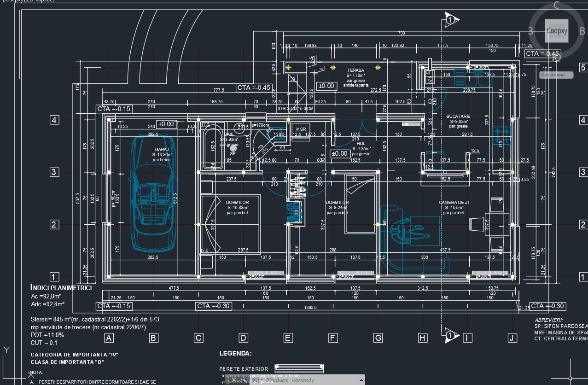
Task: Select grid axis label 'G'
Action: coord(378,338)
